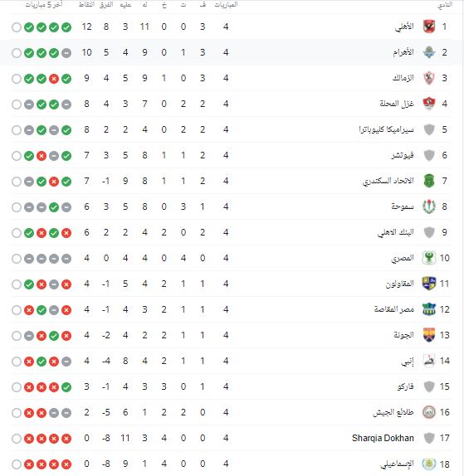The image size is (464, 476).
Task: Sort by the points column header
Action: coord(86,4)
